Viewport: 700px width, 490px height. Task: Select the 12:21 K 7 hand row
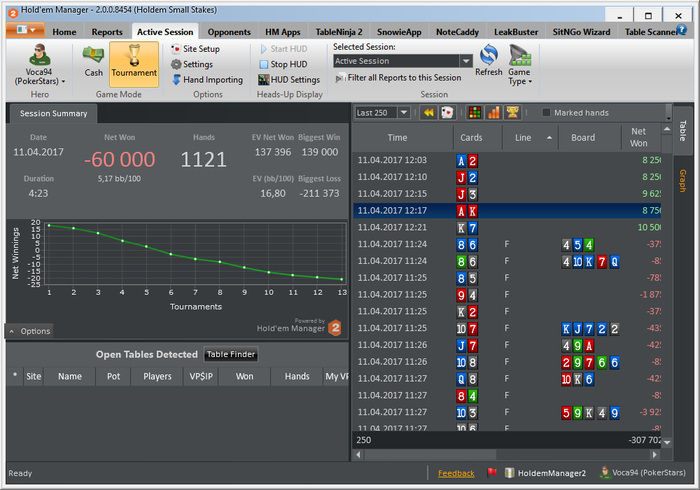tap(507, 228)
